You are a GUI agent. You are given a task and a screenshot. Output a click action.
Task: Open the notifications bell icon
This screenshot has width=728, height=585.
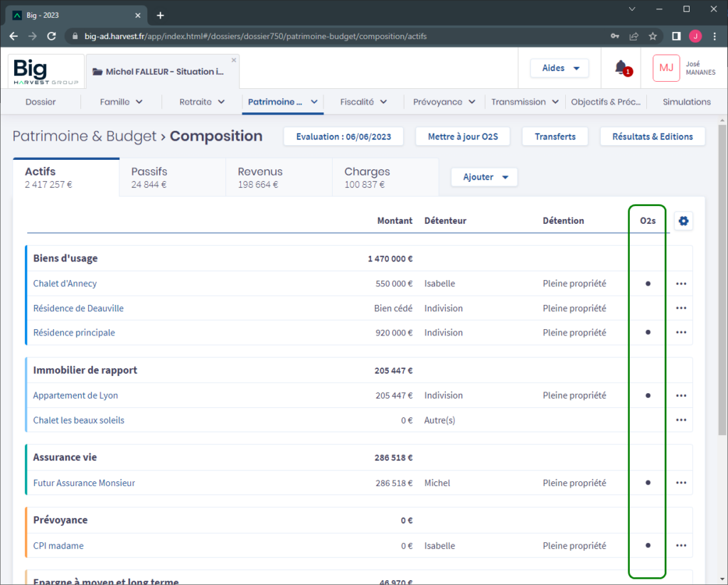tap(621, 68)
